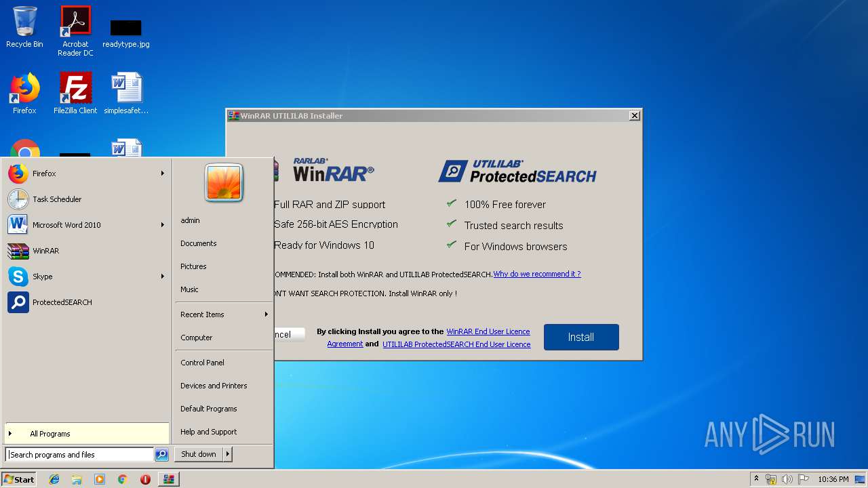Image resolution: width=868 pixels, height=488 pixels.
Task: Open the volume speaker tray icon
Action: 787,479
